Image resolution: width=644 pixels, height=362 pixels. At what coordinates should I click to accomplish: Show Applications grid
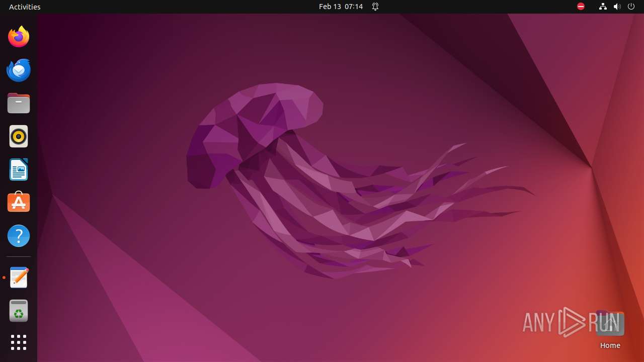pyautogui.click(x=19, y=342)
